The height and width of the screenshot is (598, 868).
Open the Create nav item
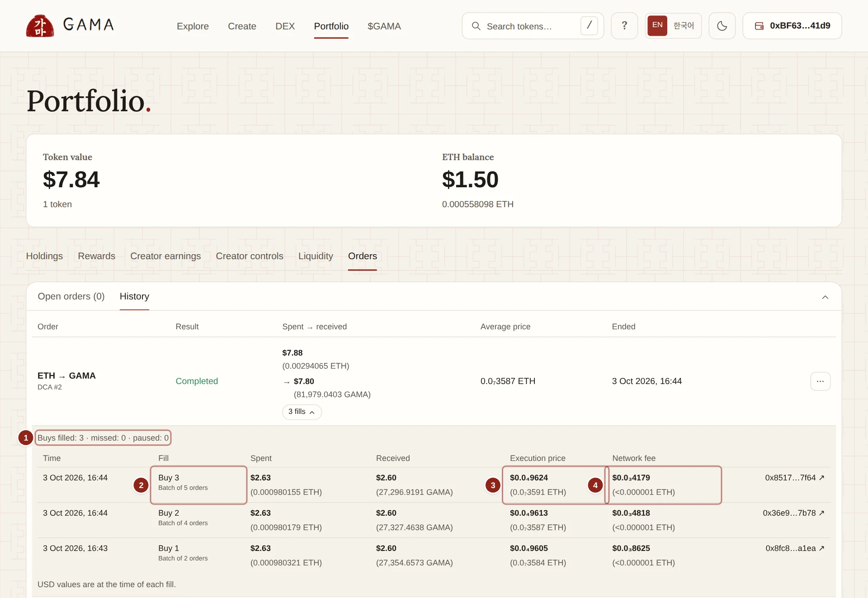[x=242, y=26]
